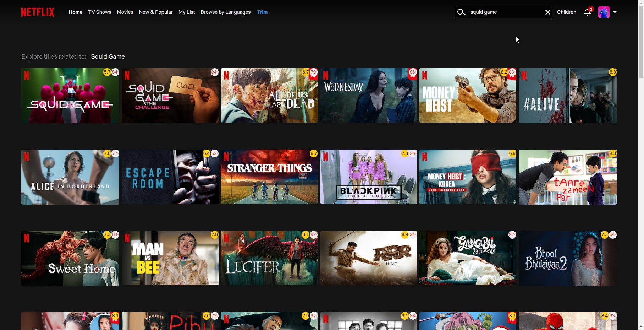Click the Netflix logo
Screen dimensions: 644x330
click(38, 12)
